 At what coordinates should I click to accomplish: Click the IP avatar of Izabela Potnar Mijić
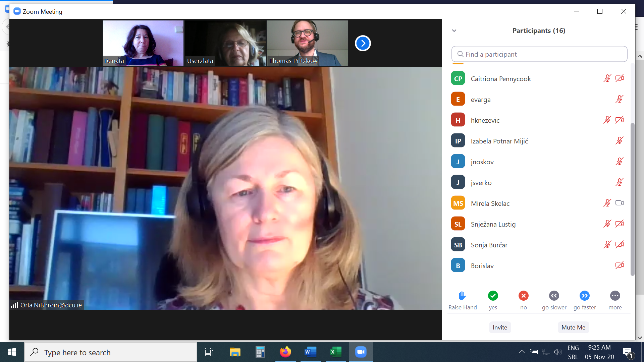[x=458, y=141]
